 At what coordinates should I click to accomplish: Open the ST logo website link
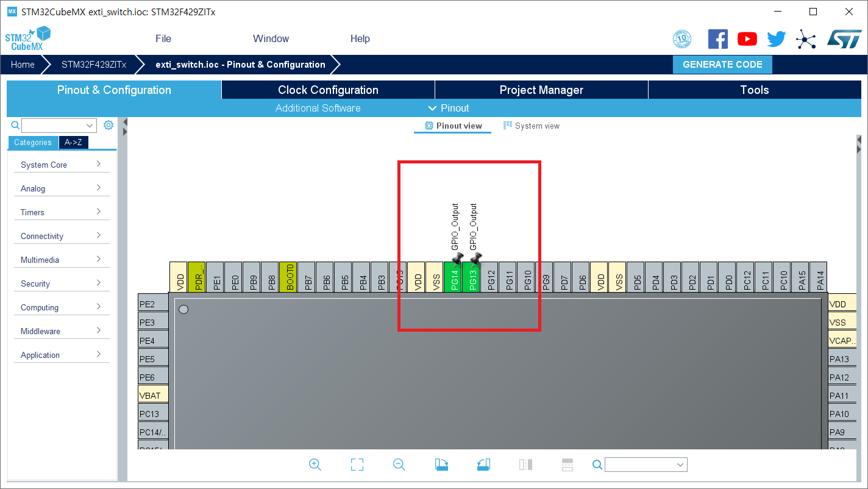point(844,39)
